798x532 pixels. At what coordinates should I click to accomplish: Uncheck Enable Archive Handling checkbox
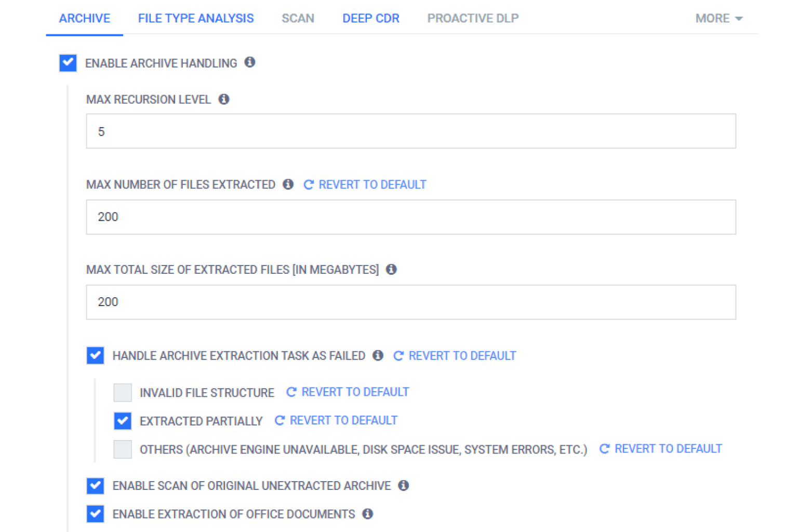pos(68,63)
